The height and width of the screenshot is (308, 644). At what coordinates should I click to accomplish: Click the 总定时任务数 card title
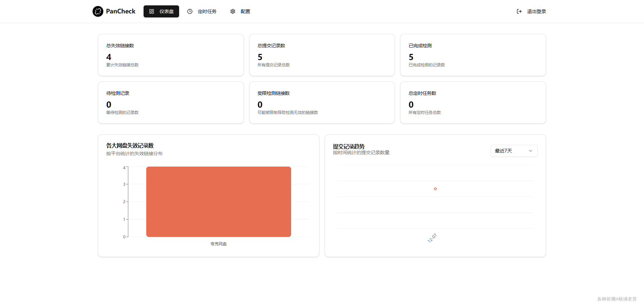pos(422,93)
